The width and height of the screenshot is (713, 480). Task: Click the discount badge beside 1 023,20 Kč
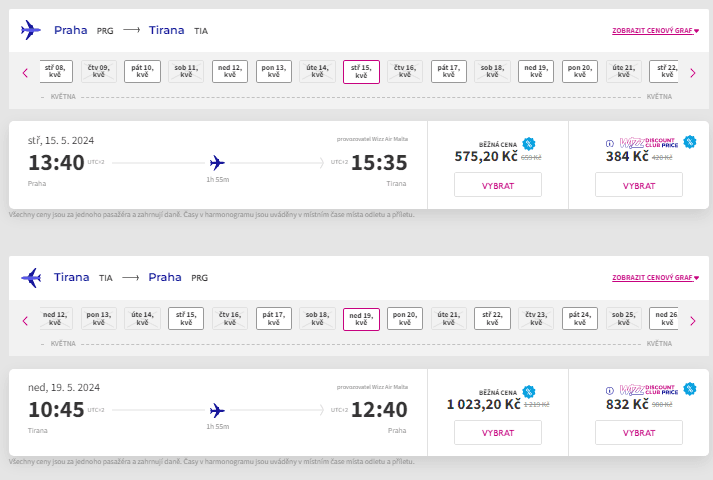[x=528, y=391]
